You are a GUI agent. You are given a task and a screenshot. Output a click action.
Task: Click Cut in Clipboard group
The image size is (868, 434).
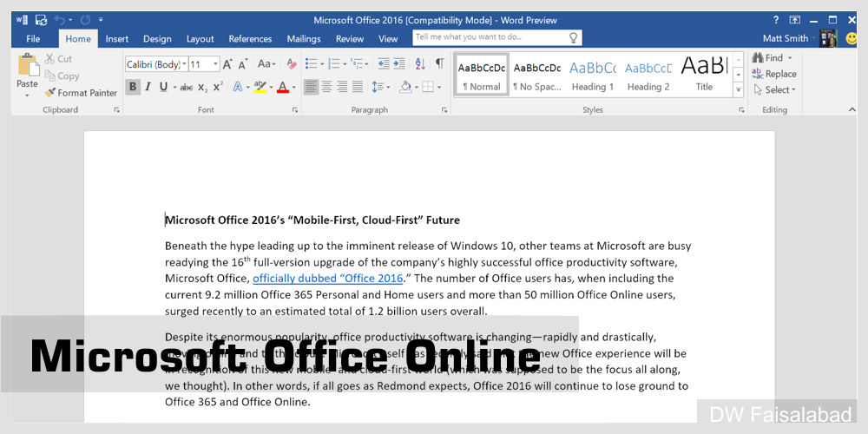point(58,59)
